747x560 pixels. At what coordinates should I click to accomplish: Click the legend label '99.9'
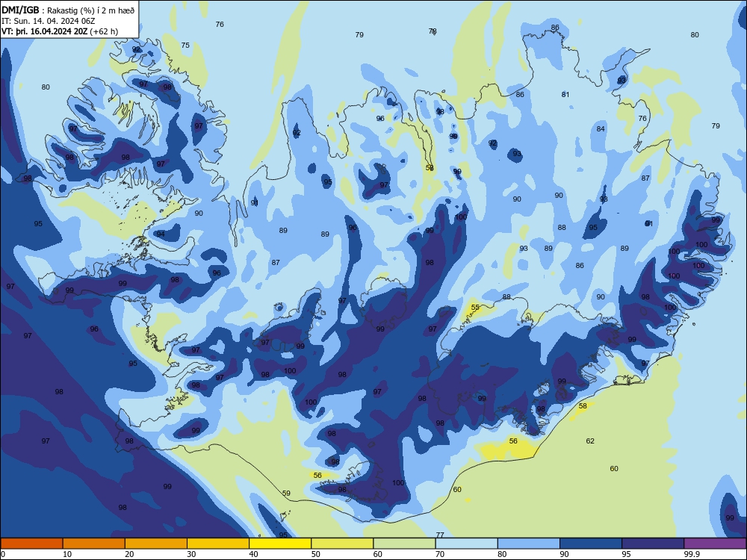tap(692, 554)
